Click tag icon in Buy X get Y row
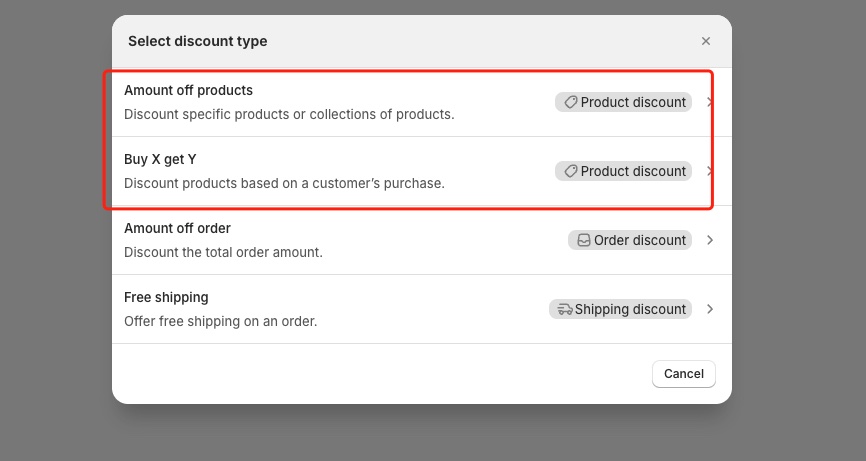This screenshot has width=866, height=461. (570, 171)
